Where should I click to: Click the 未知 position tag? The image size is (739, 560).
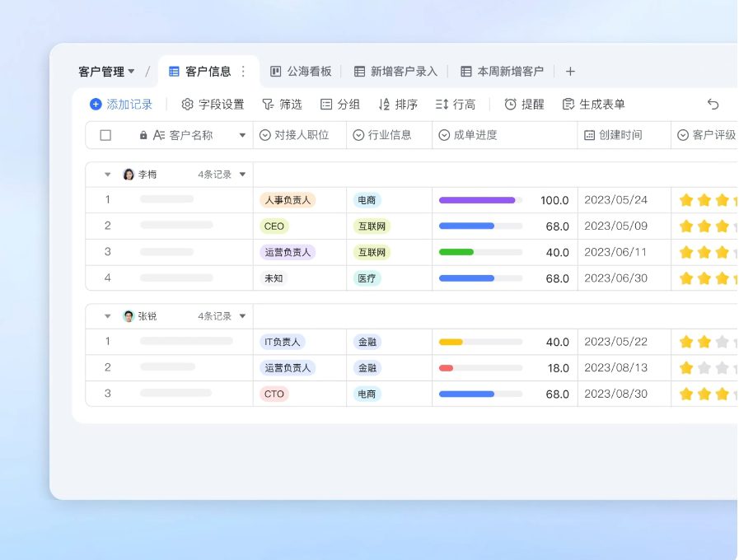(x=274, y=278)
